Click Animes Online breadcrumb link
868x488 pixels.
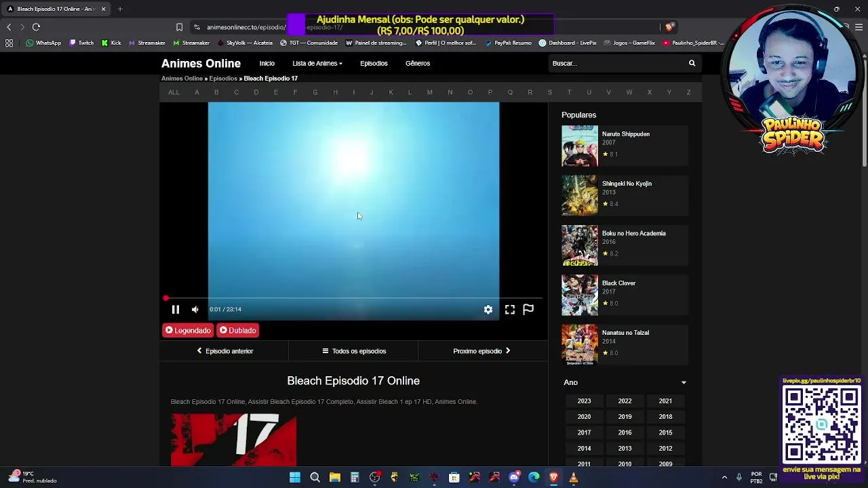click(182, 79)
